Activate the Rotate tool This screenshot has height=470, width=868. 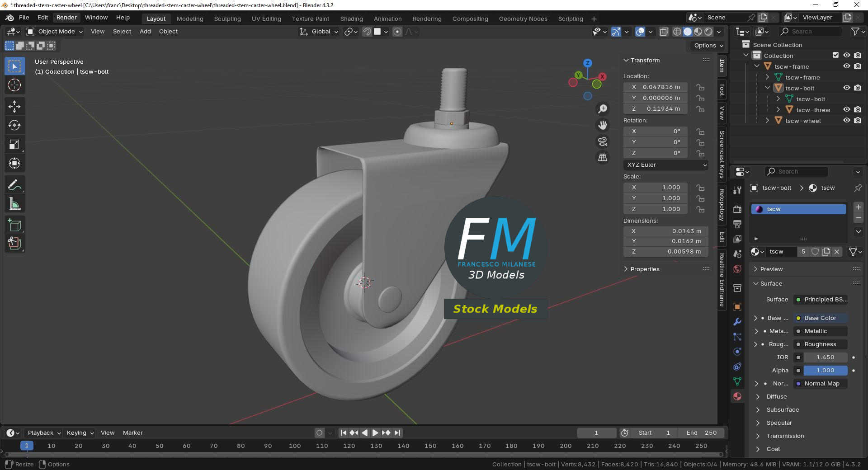[x=14, y=126]
